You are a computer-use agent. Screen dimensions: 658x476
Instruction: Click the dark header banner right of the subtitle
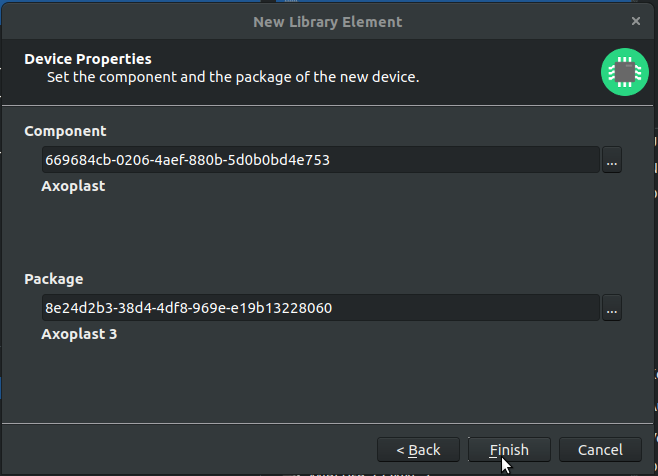tap(508, 72)
